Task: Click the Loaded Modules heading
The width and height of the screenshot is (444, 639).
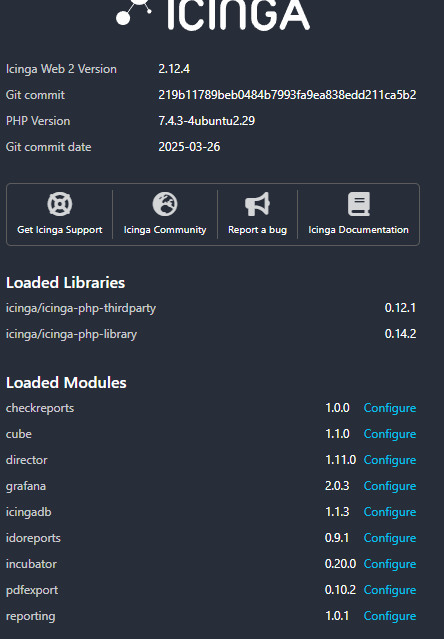Action: [66, 383]
